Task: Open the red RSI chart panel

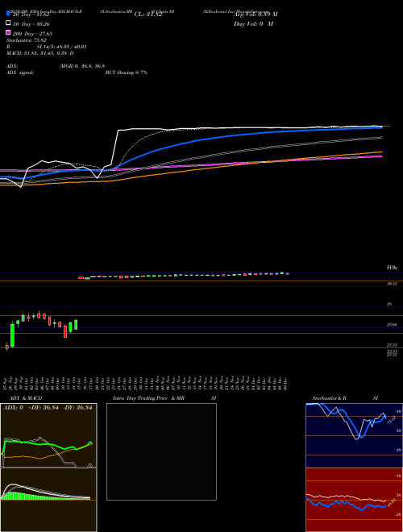Action: point(354,500)
